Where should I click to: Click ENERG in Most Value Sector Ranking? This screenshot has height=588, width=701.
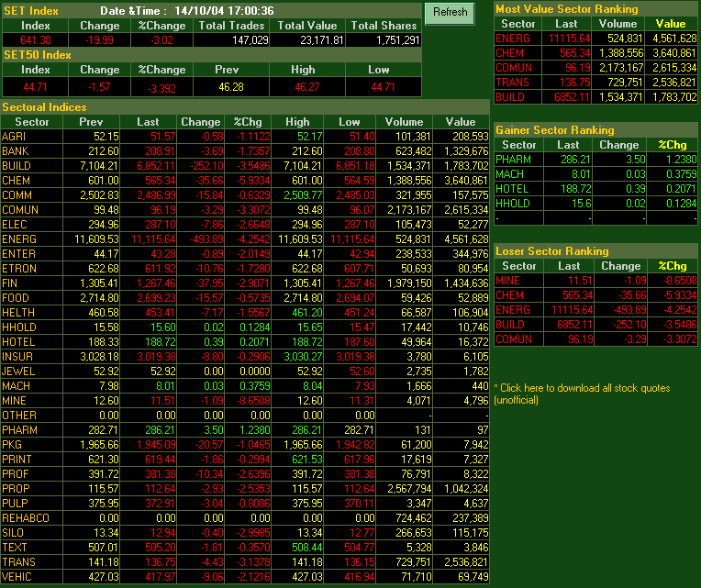(x=513, y=39)
